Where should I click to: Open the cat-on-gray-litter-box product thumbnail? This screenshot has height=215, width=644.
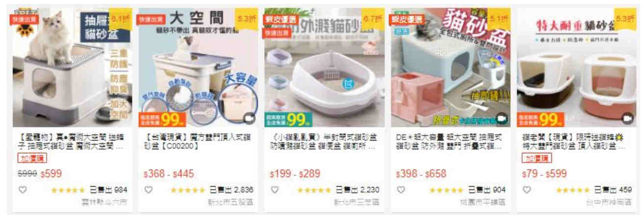tap(73, 68)
